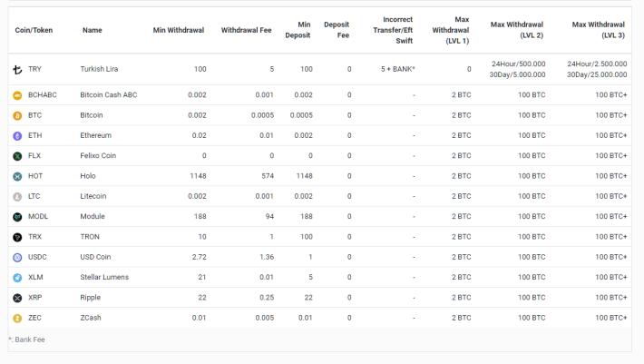Click the MODL ticker text
Viewport: 644px width, 364px height.
tap(38, 217)
